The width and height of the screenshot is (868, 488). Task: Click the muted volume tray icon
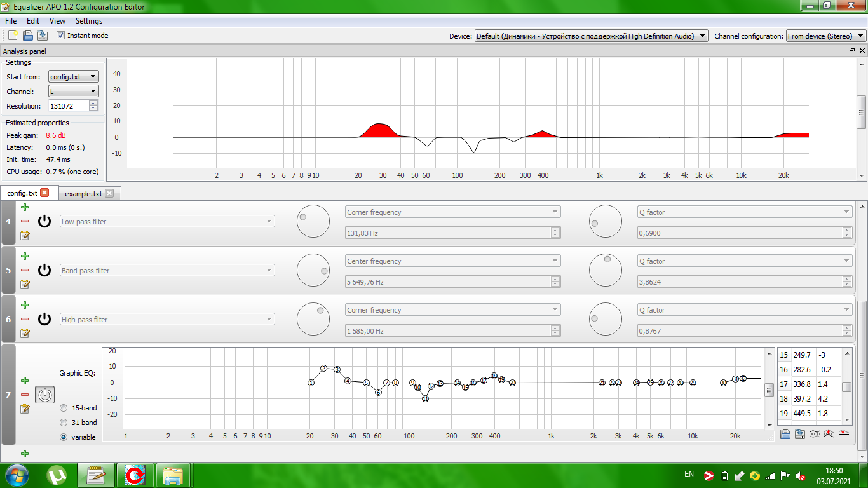tap(801, 475)
